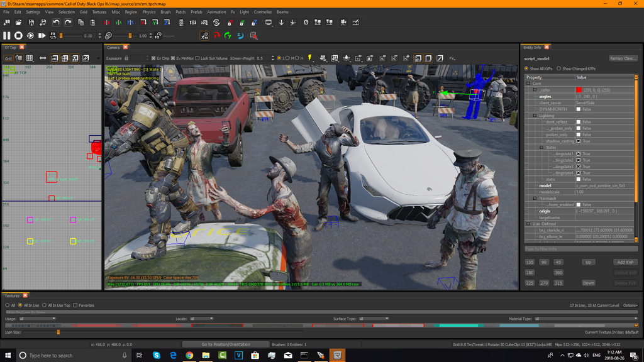Open the Animation menu
Image resolution: width=644 pixels, height=362 pixels.
[216, 12]
